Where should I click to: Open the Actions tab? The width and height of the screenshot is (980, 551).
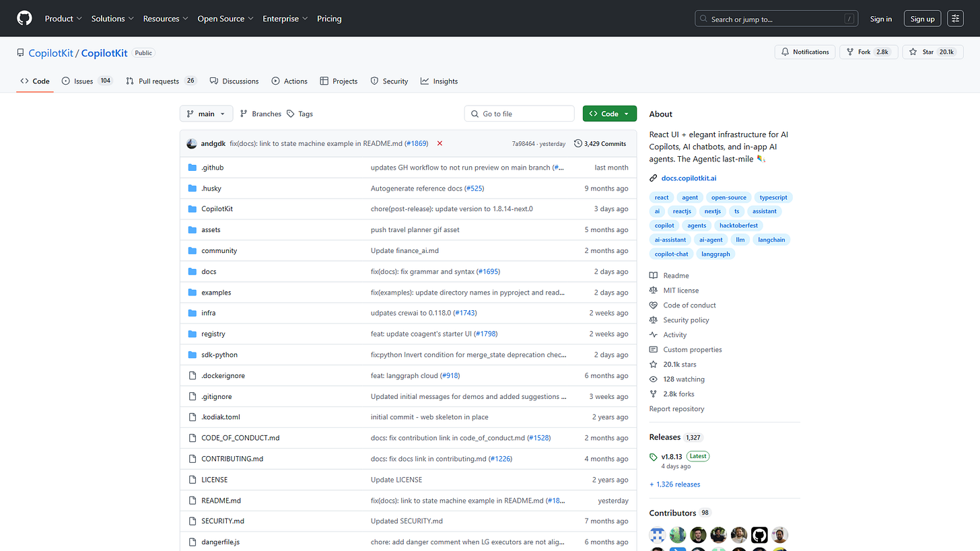point(289,81)
